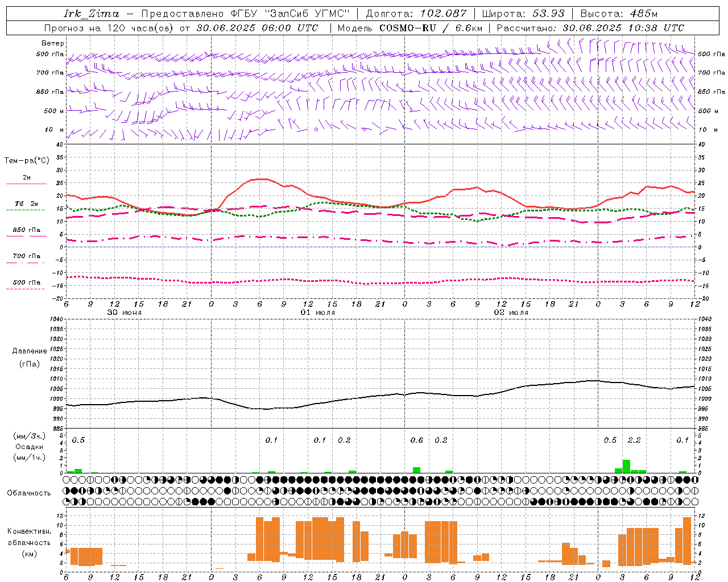728x582 pixels.
Task: Click the station name Irk_Zima in title
Action: tap(92, 14)
